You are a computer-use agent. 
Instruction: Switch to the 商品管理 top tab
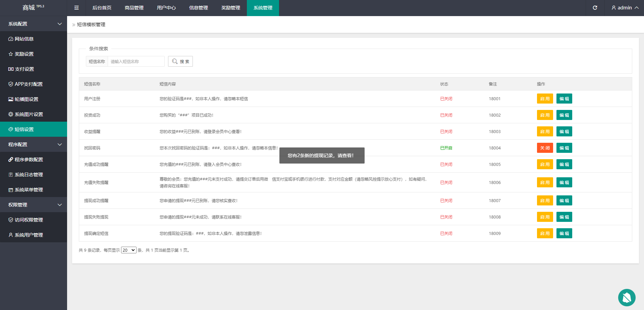coord(134,8)
